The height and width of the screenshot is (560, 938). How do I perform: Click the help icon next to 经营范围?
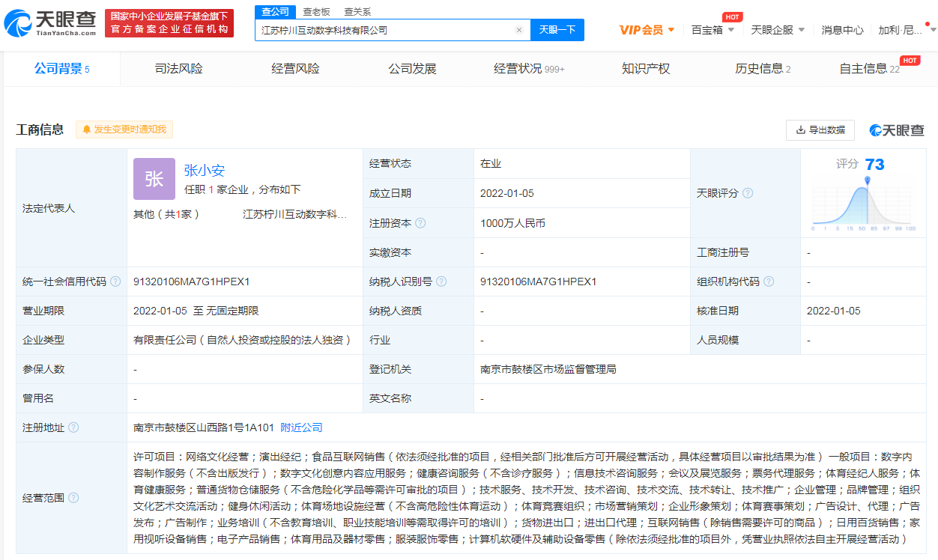[x=73, y=498]
